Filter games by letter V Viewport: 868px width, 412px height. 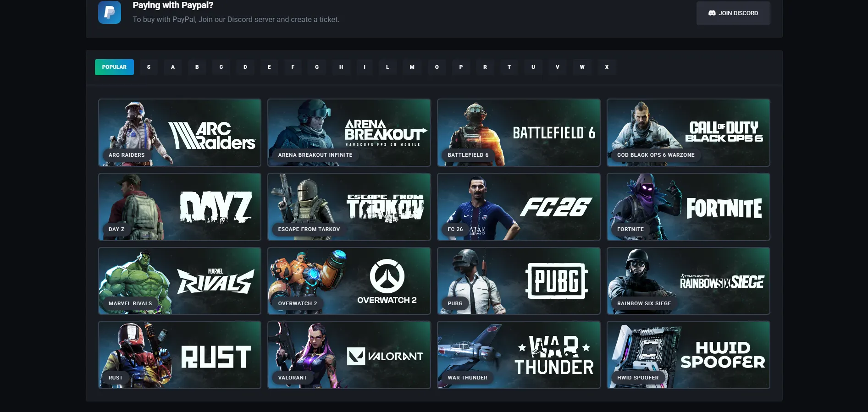click(558, 67)
